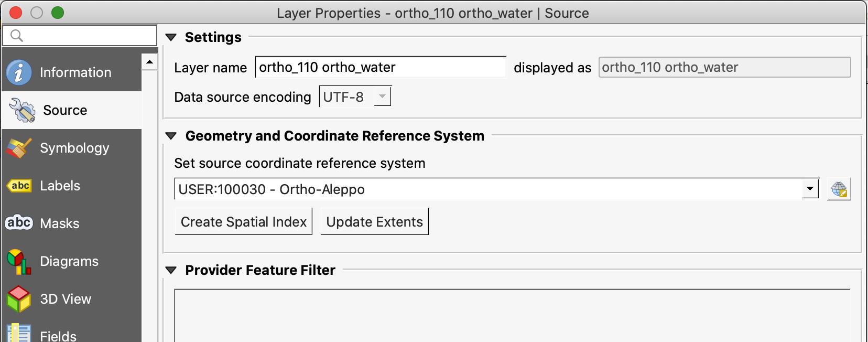This screenshot has height=342, width=868.
Task: Open the Fields table icon
Action: coord(19,334)
